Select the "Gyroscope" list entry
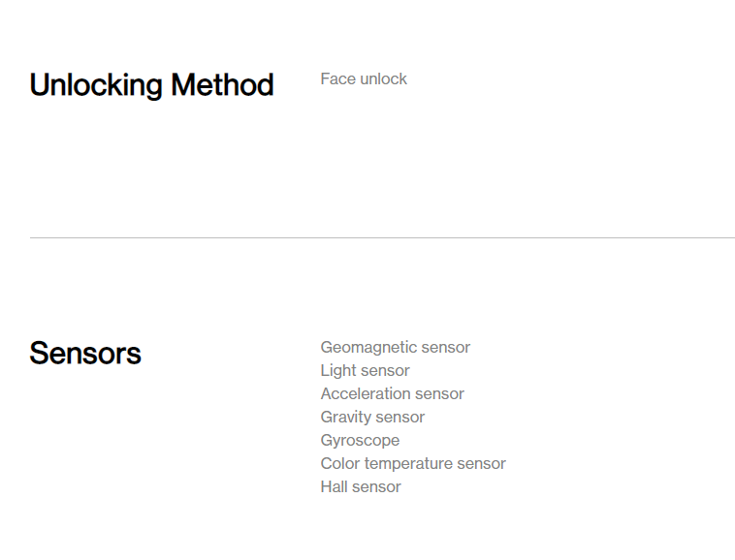Screen dimensions: 735x560 click(360, 440)
